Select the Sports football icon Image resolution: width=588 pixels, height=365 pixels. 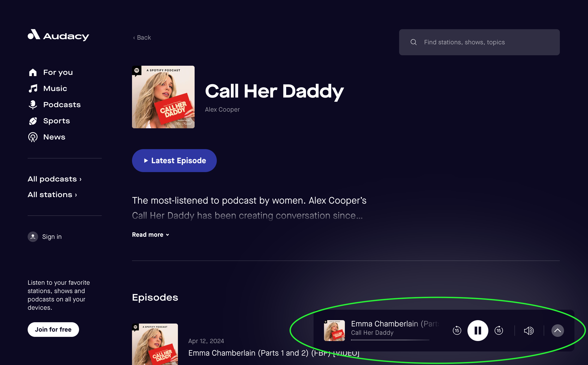click(33, 121)
